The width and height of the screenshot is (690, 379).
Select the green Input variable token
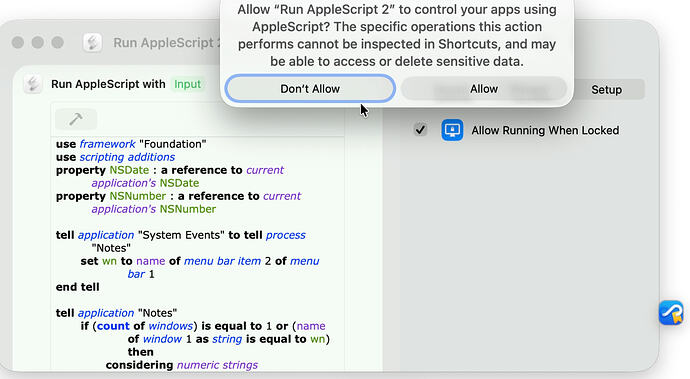pyautogui.click(x=187, y=84)
